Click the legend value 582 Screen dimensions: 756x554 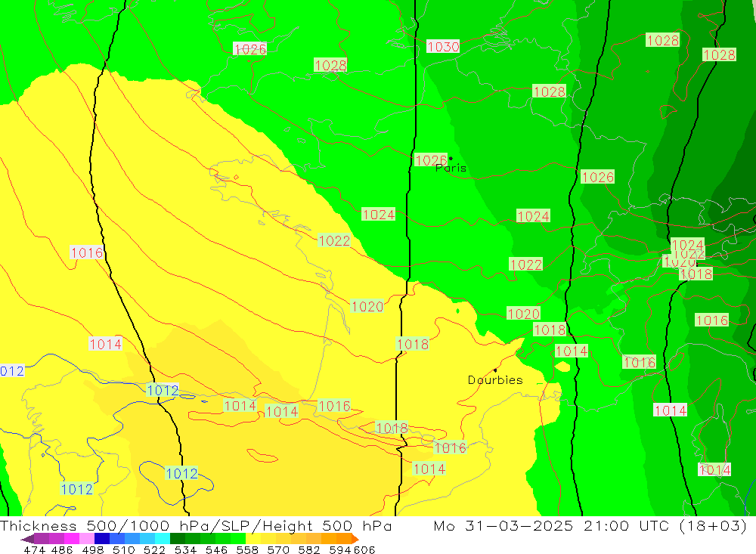(x=309, y=549)
